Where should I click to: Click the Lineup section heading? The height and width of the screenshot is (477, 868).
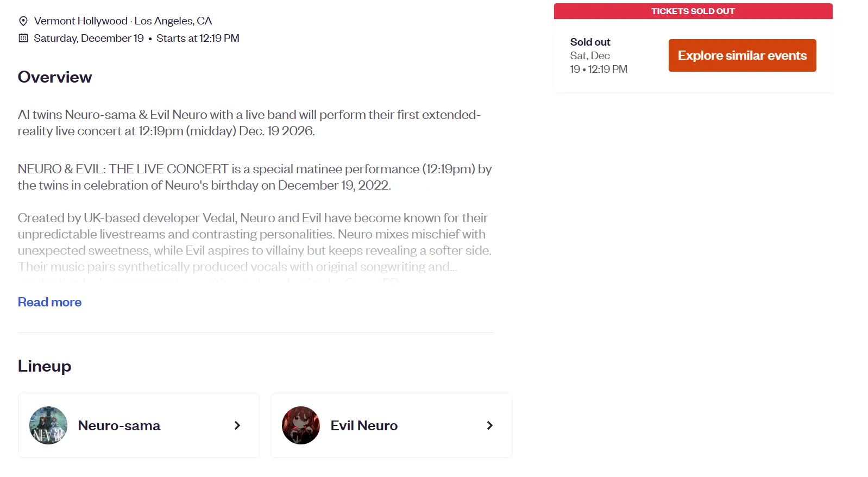tap(45, 366)
